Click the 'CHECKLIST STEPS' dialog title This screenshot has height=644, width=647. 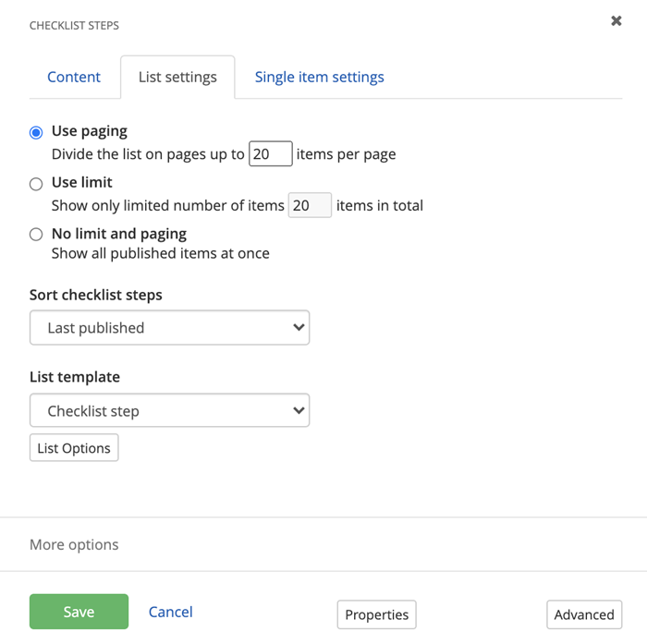pos(74,26)
